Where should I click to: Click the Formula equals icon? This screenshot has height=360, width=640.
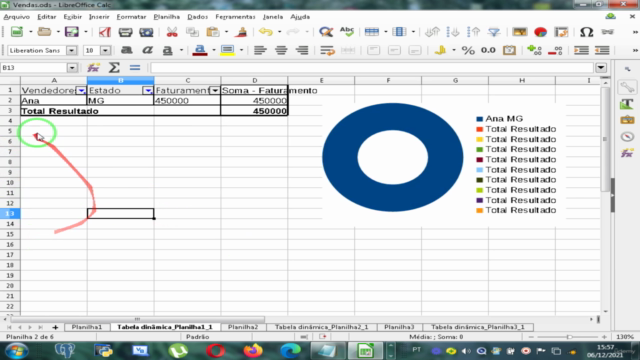[135, 68]
